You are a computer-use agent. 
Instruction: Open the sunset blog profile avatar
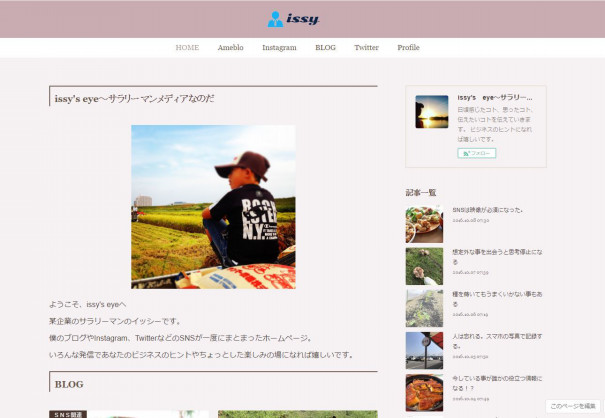[432, 112]
